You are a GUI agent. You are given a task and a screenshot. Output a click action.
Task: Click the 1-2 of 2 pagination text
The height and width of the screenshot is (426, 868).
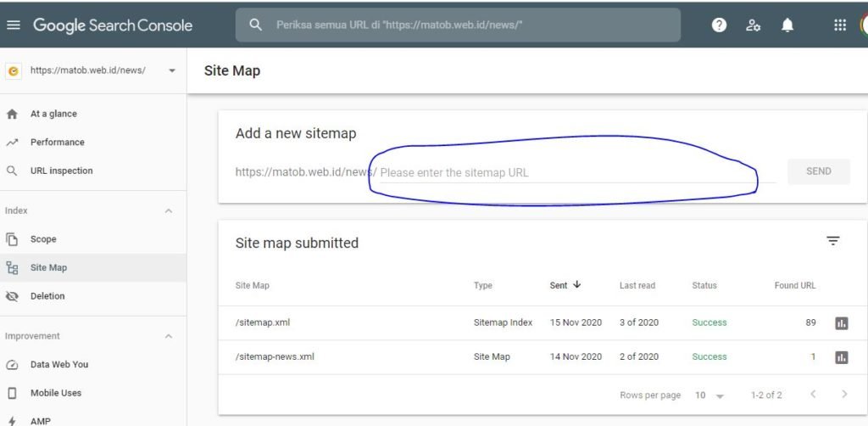click(x=766, y=395)
